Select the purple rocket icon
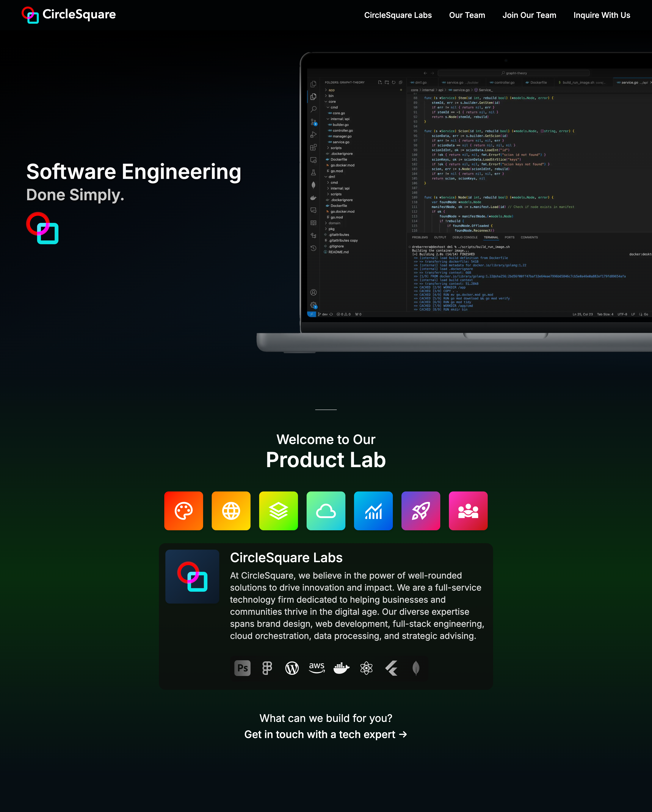Viewport: 652px width, 812px height. click(x=421, y=511)
